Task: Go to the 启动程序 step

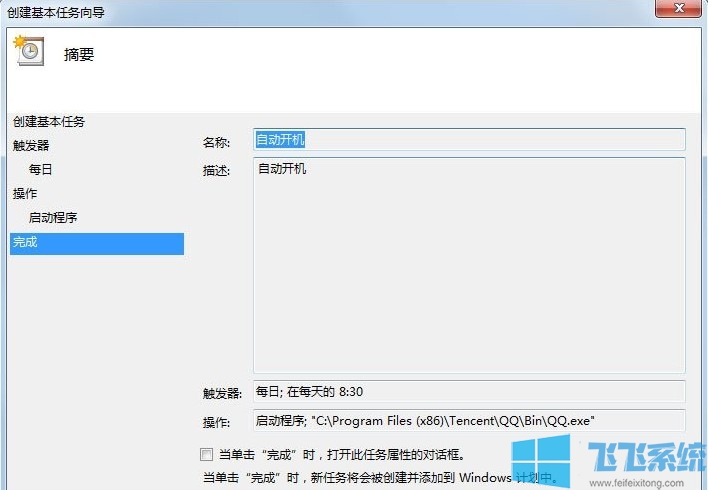Action: (x=53, y=218)
